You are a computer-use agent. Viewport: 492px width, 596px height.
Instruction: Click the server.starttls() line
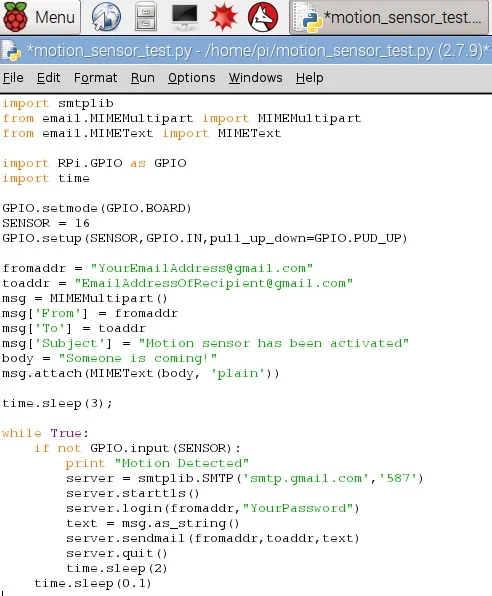click(133, 493)
